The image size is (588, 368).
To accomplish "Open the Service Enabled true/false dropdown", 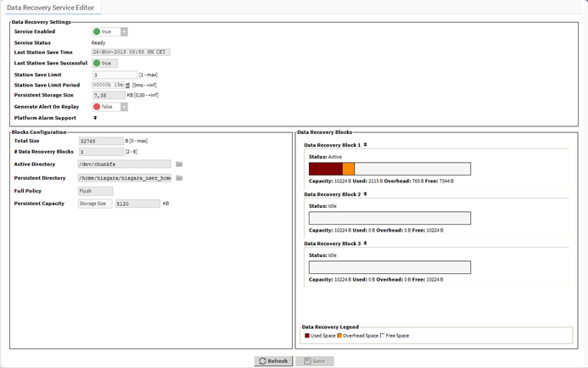I will (124, 32).
